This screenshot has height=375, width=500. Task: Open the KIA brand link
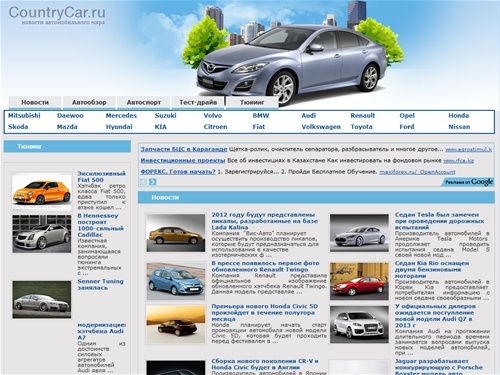(161, 127)
